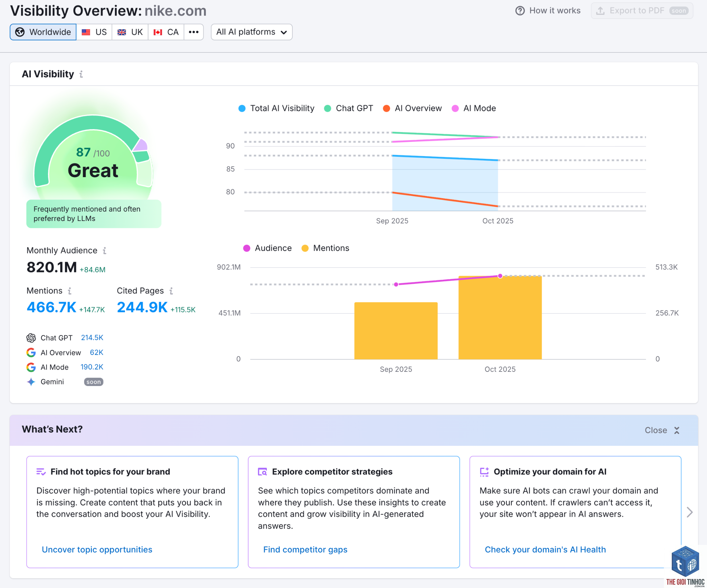Viewport: 707px width, 588px height.
Task: Open Chat GPT mentions value 214.5K
Action: point(92,338)
